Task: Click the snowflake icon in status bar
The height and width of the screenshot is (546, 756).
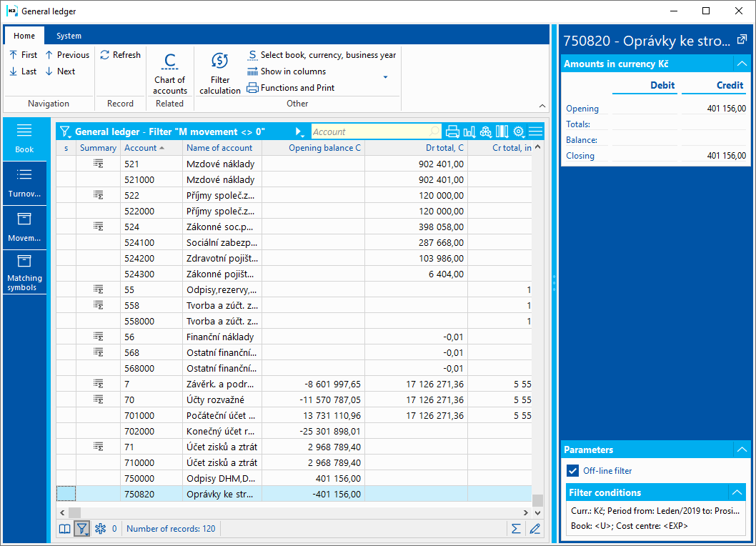Action: (101, 529)
